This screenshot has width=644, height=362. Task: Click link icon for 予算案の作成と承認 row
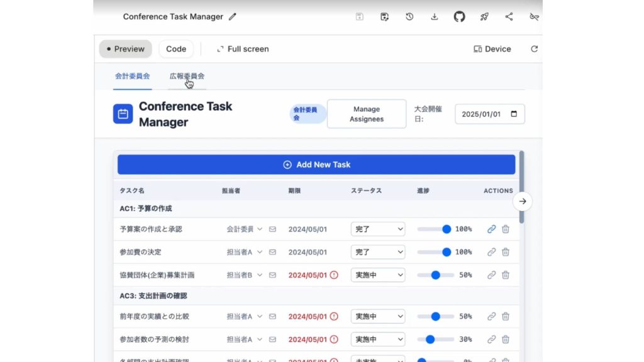point(492,229)
